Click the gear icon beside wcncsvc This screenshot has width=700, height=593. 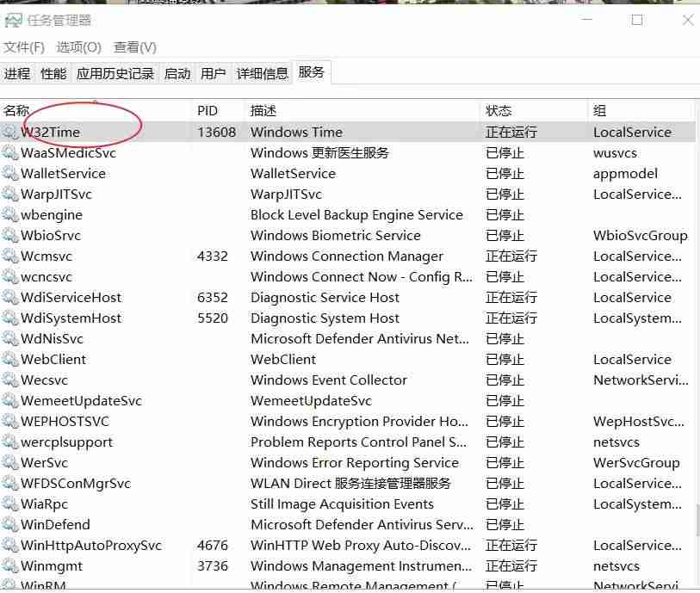pyautogui.click(x=9, y=276)
